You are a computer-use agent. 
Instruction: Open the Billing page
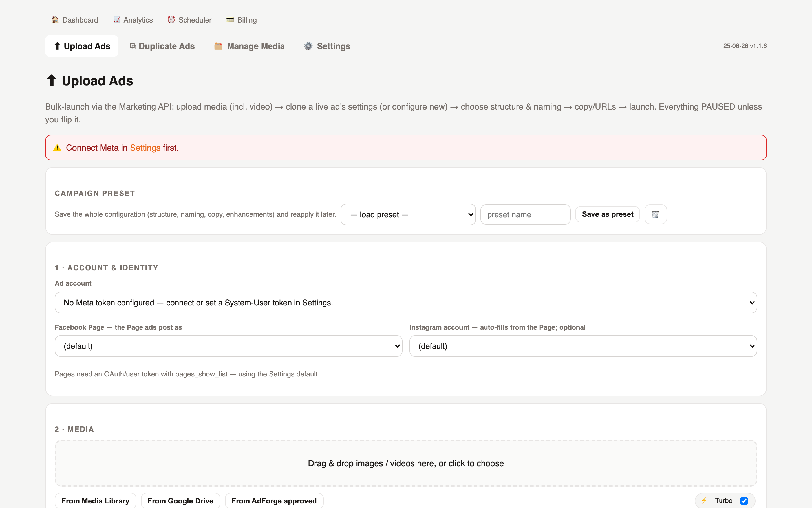(x=242, y=20)
